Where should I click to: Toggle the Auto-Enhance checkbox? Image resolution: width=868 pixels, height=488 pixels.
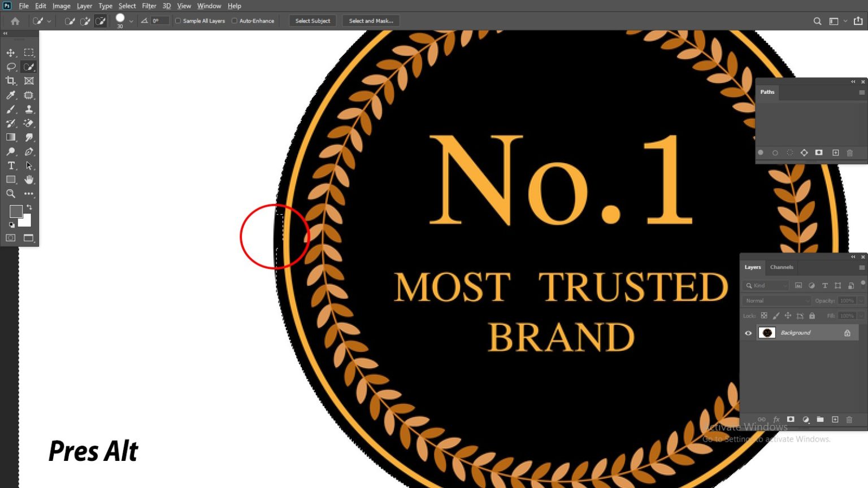click(235, 21)
